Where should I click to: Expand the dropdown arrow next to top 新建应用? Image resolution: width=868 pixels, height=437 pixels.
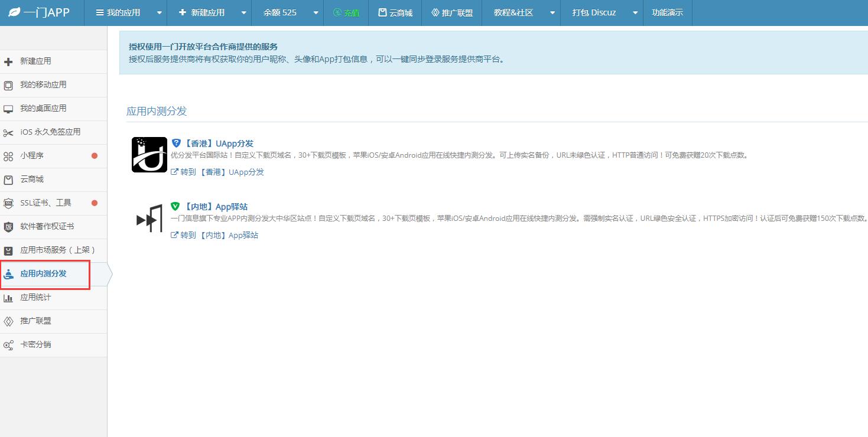point(243,13)
